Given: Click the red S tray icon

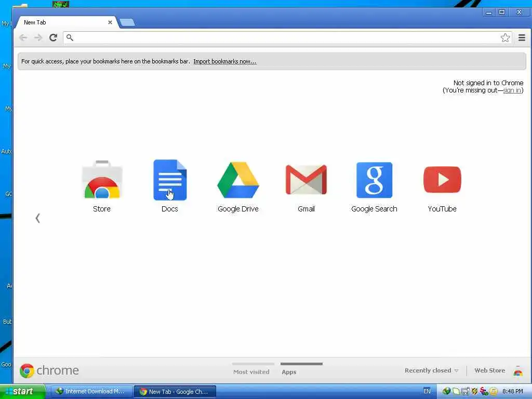Looking at the screenshot, I should 484,392.
